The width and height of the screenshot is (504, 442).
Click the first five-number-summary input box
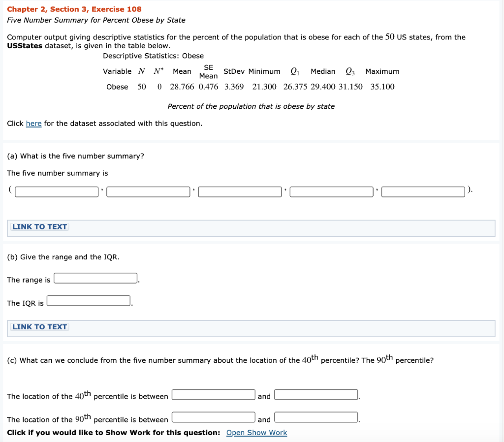[56, 191]
